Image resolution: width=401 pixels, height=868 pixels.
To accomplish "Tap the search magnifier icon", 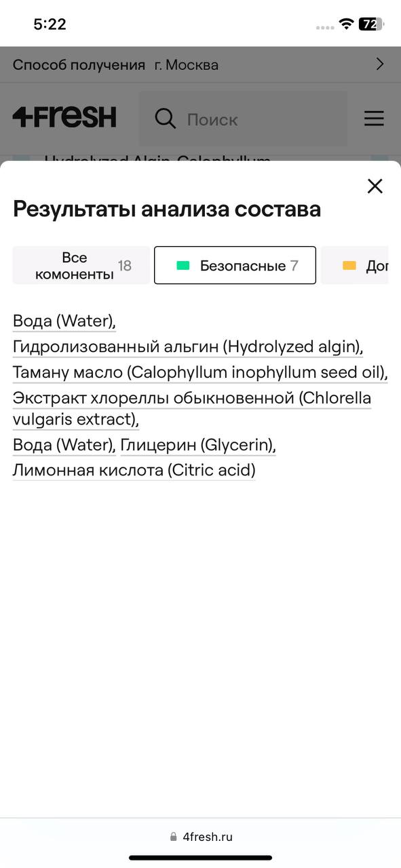I will (x=165, y=119).
